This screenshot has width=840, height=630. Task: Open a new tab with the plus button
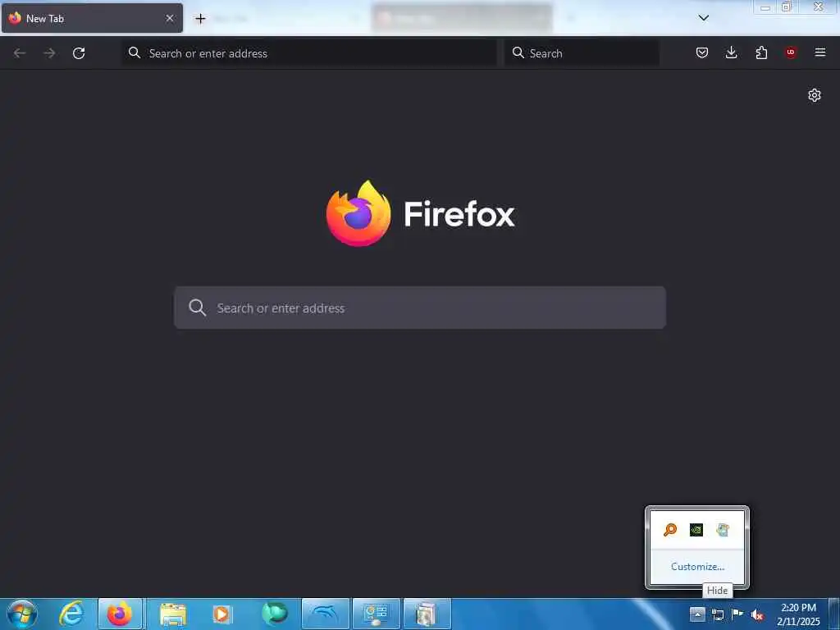(200, 19)
